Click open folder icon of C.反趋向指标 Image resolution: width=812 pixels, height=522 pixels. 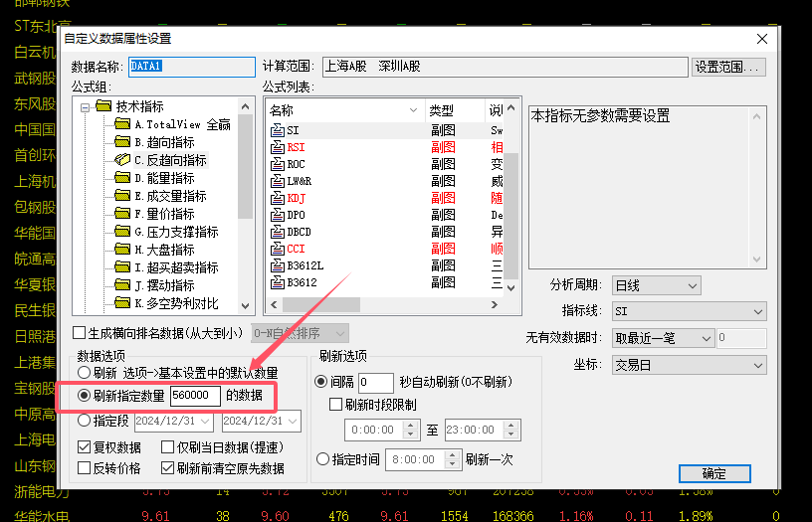(x=122, y=160)
